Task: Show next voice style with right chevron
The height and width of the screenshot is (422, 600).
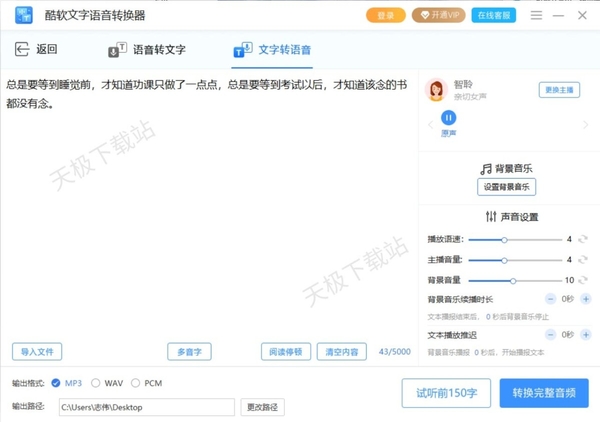Action: click(x=585, y=125)
